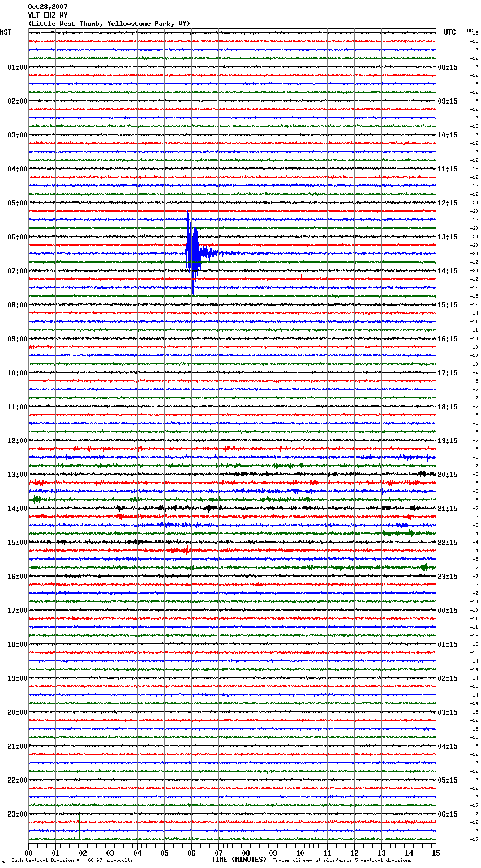481x868 pixels.
Task: Click the 14:15 UTC time label
Action: pos(448,271)
